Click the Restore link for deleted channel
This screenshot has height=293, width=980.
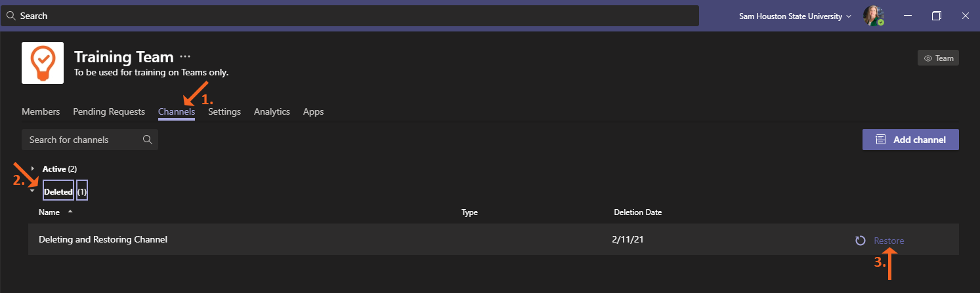(x=889, y=241)
